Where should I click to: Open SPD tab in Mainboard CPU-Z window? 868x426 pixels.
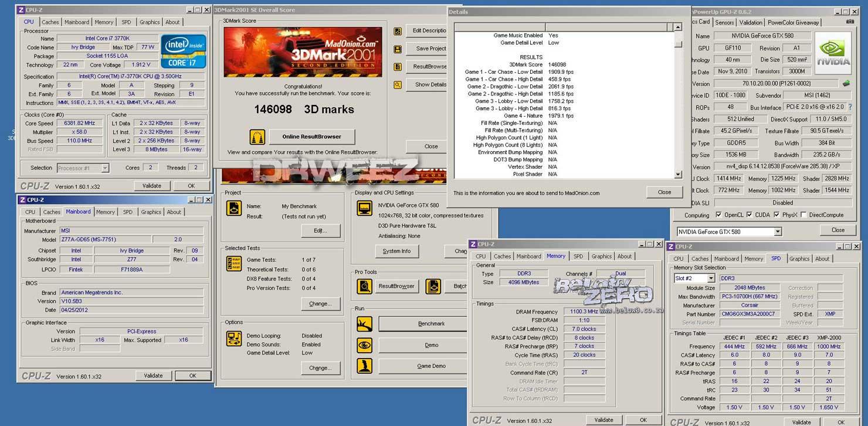[128, 212]
